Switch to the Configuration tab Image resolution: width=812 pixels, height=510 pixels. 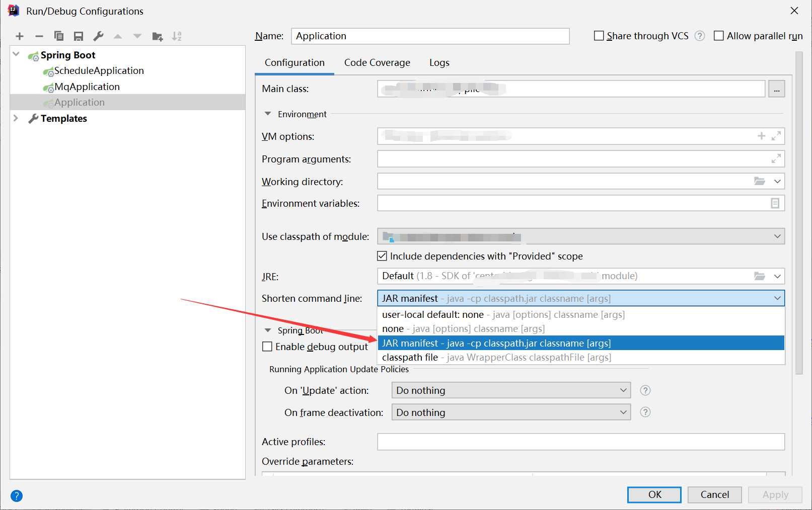(294, 63)
